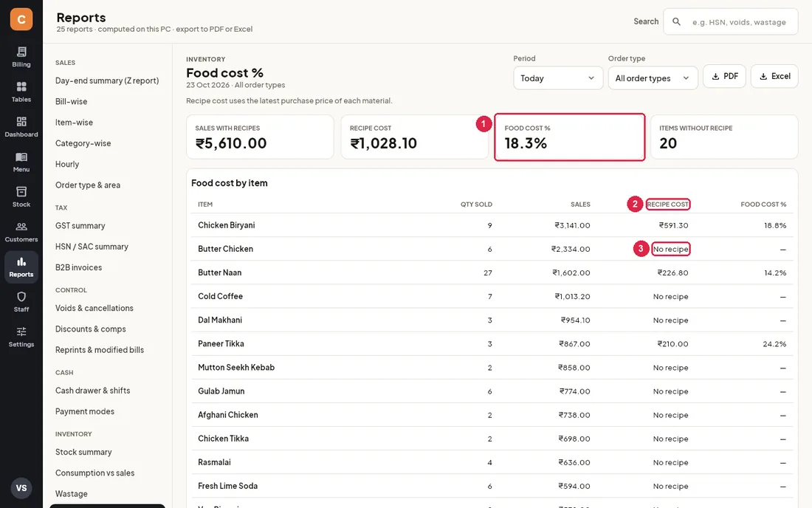Open Day-end summary (Z report)
The height and width of the screenshot is (508, 812).
click(x=107, y=80)
